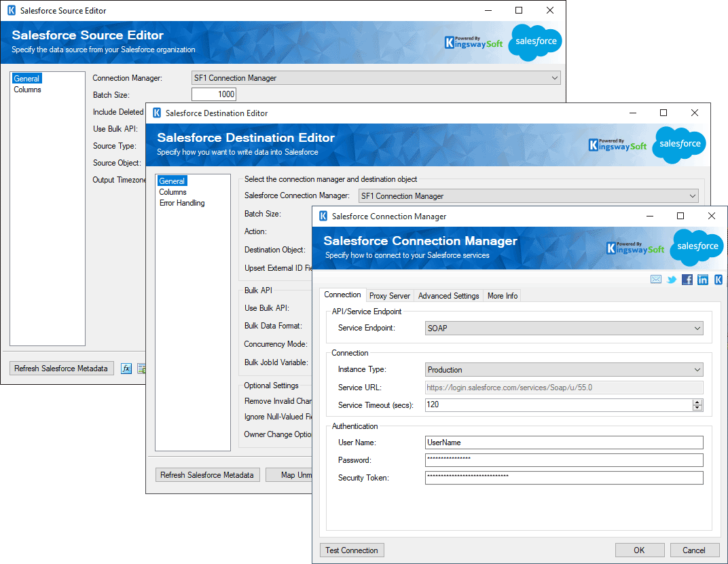Open the Service Endpoint dropdown
This screenshot has height=564, width=728.
(697, 328)
